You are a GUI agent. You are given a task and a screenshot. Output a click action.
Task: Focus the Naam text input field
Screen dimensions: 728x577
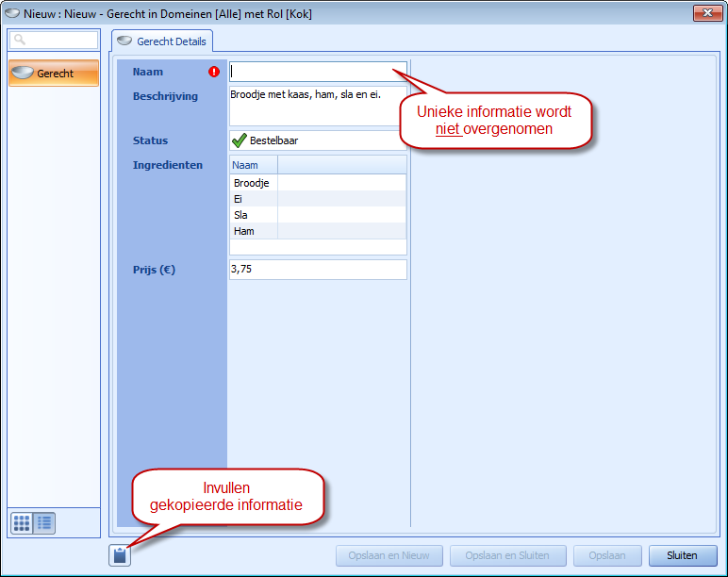318,72
